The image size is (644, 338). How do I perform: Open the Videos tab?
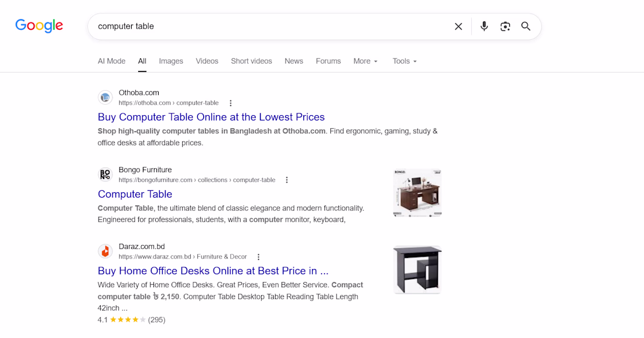207,61
